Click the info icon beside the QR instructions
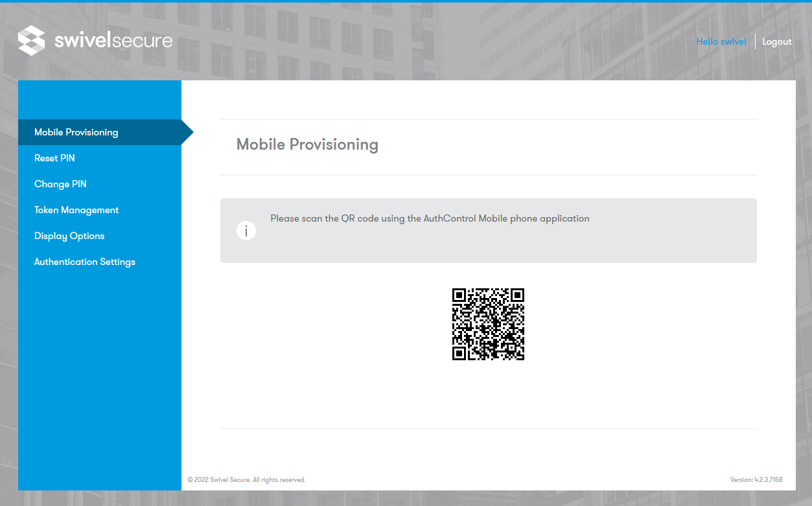The height and width of the screenshot is (506, 812). 246,231
